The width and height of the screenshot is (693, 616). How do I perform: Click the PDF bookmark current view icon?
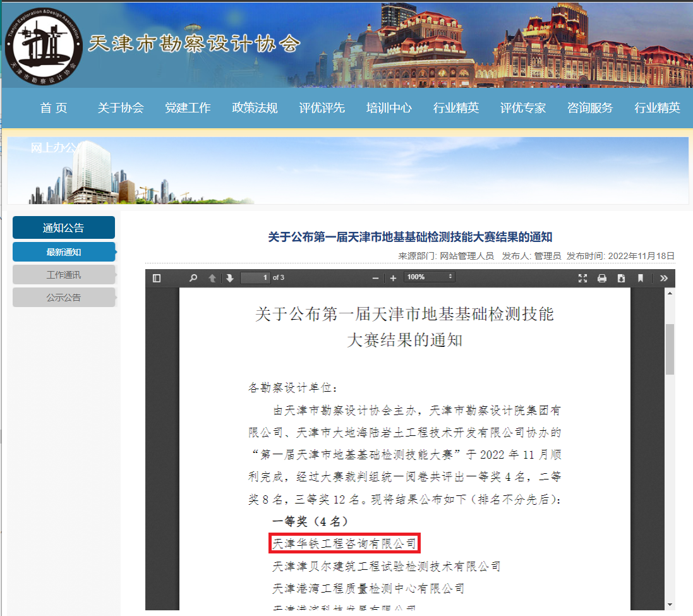[640, 278]
